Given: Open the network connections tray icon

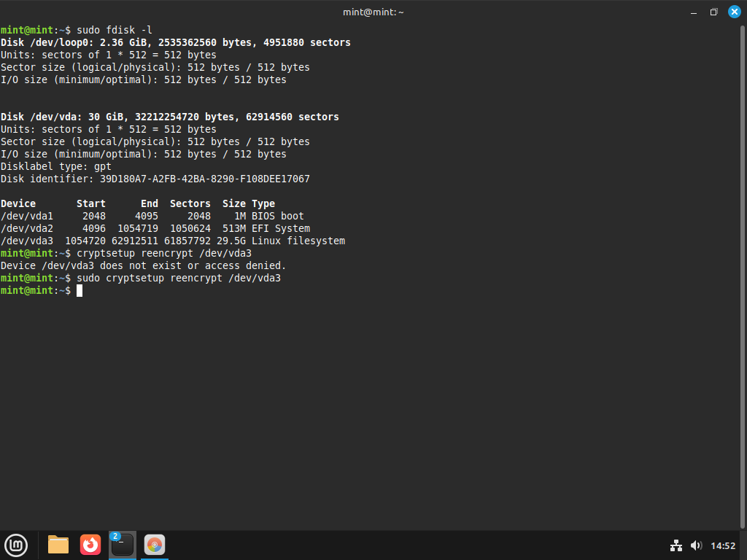Looking at the screenshot, I should point(676,545).
